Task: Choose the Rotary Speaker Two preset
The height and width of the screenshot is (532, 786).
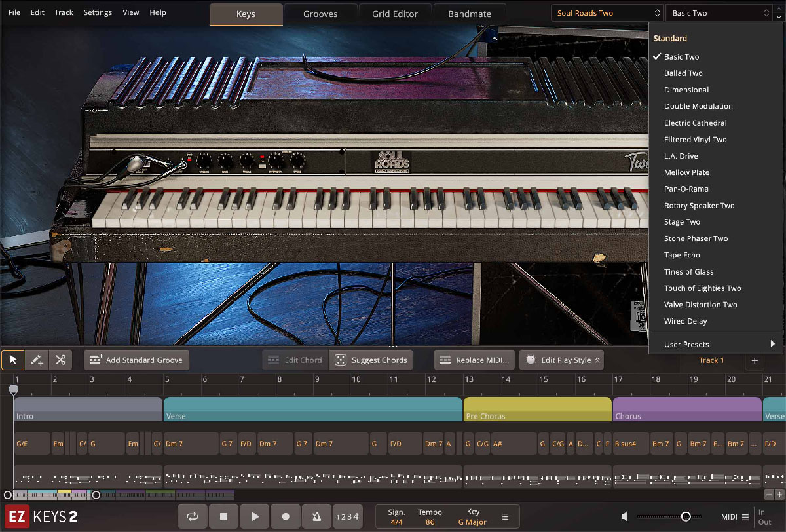Action: point(717,206)
